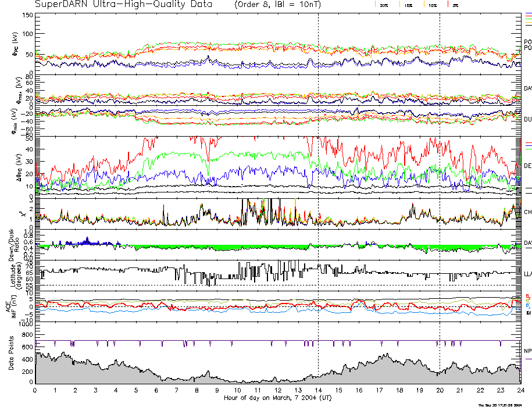This screenshot has height=407, width=532.
Task: Click the 150 tick on the ΦPC axis
Action: pos(27,15)
